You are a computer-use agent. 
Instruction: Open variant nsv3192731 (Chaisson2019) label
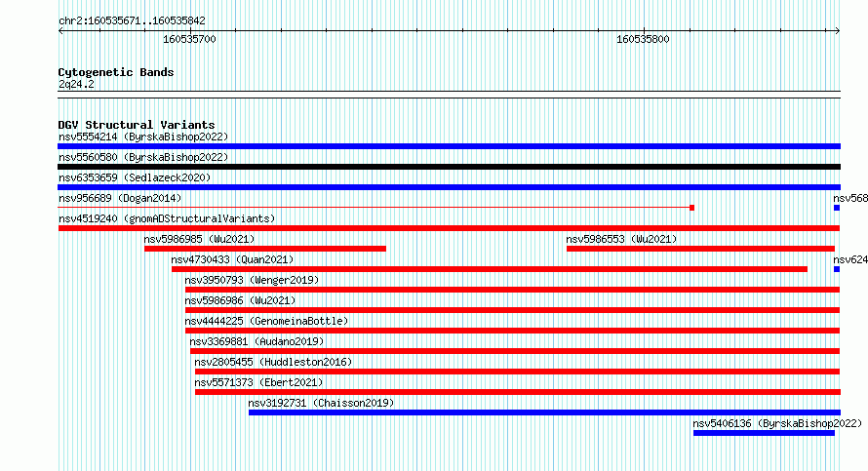tap(321, 403)
